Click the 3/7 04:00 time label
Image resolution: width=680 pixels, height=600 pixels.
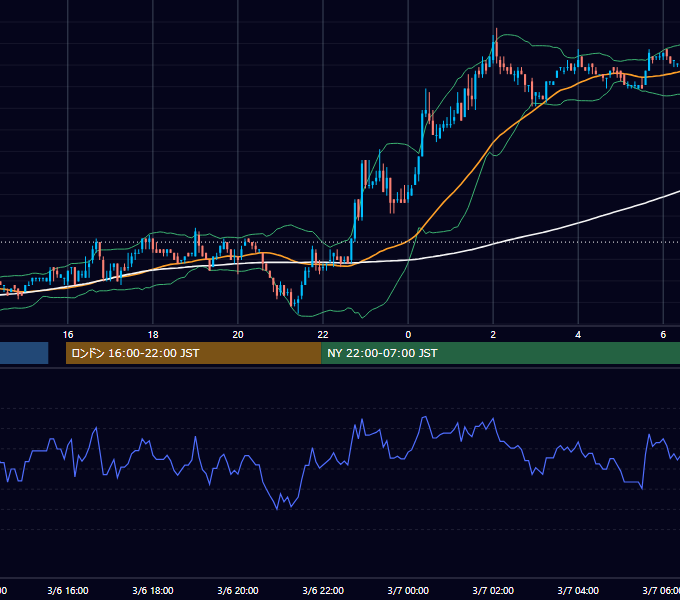coord(578,590)
